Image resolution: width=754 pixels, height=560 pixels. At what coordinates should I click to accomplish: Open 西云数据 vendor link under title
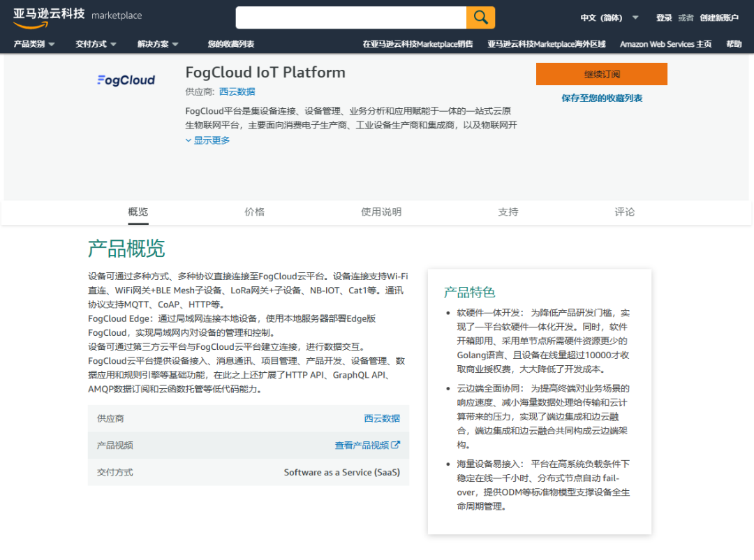(x=237, y=92)
